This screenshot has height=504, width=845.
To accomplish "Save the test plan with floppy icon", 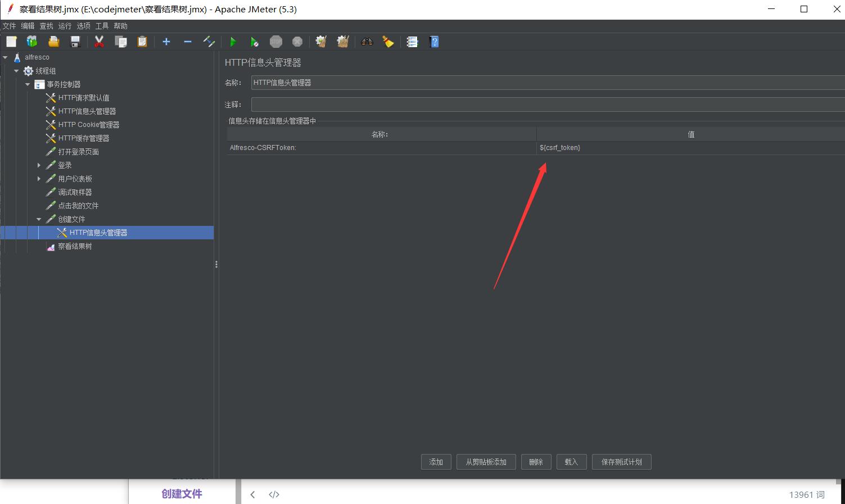I will (75, 42).
